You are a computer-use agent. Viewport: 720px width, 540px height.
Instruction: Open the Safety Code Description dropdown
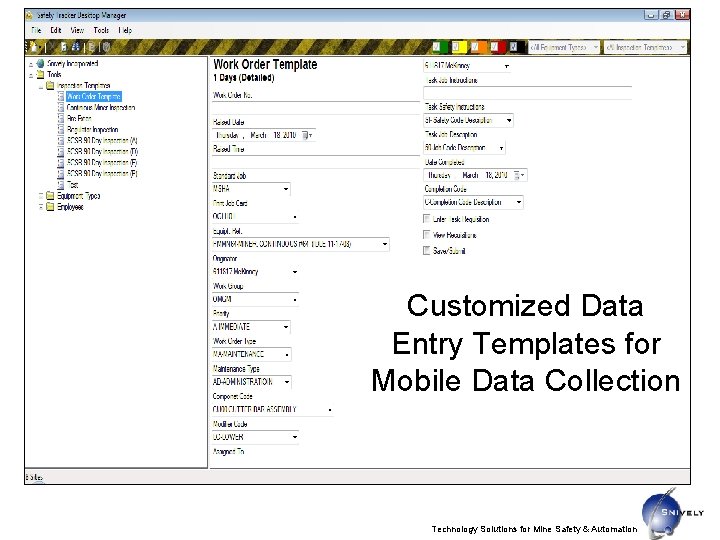(509, 120)
